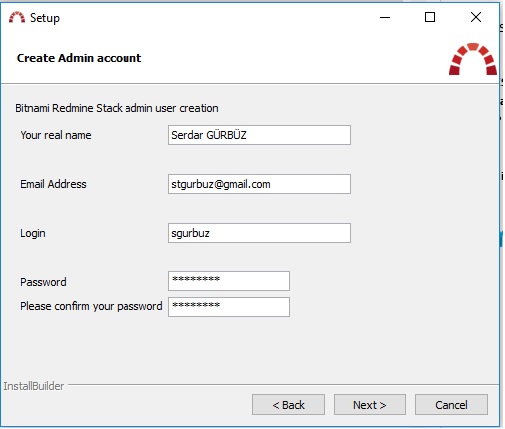505x429 pixels.
Task: Maximize the Setup window
Action: pos(430,17)
